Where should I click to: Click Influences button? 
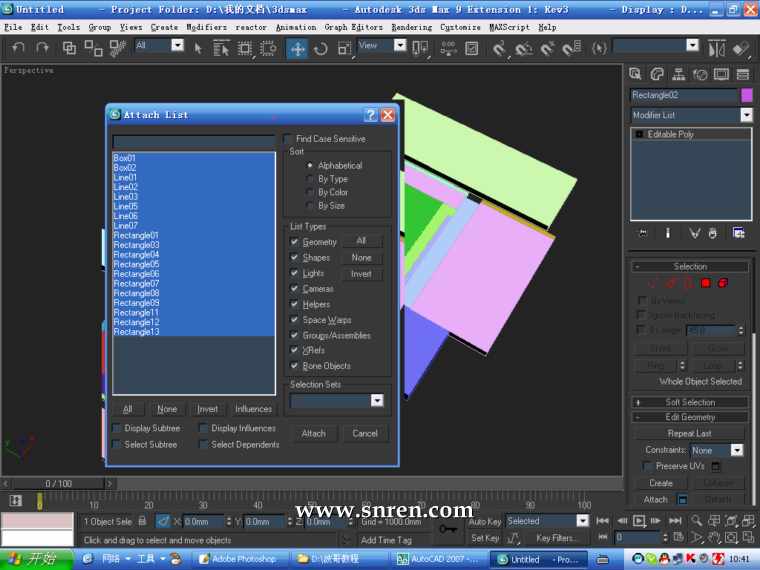click(253, 409)
